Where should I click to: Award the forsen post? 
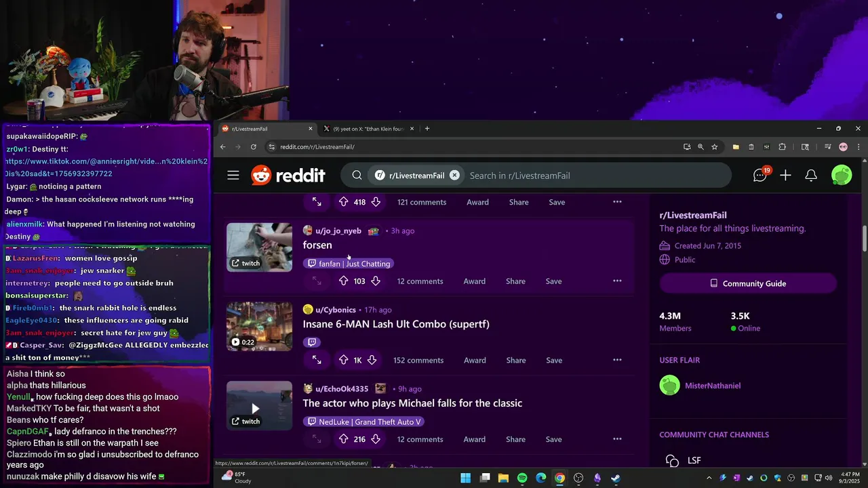point(475,281)
